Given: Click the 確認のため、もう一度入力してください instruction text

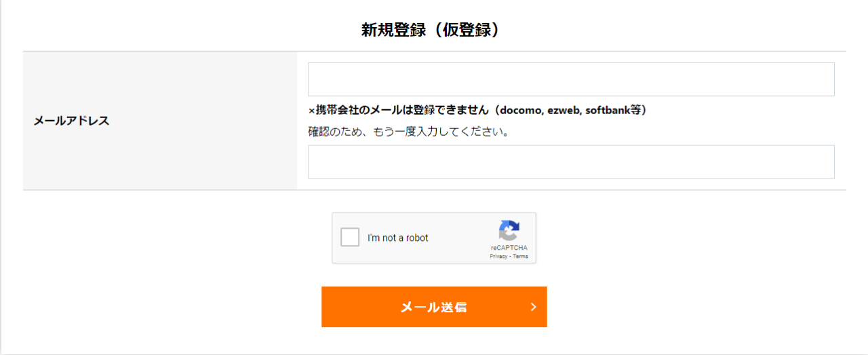Looking at the screenshot, I should point(409,132).
